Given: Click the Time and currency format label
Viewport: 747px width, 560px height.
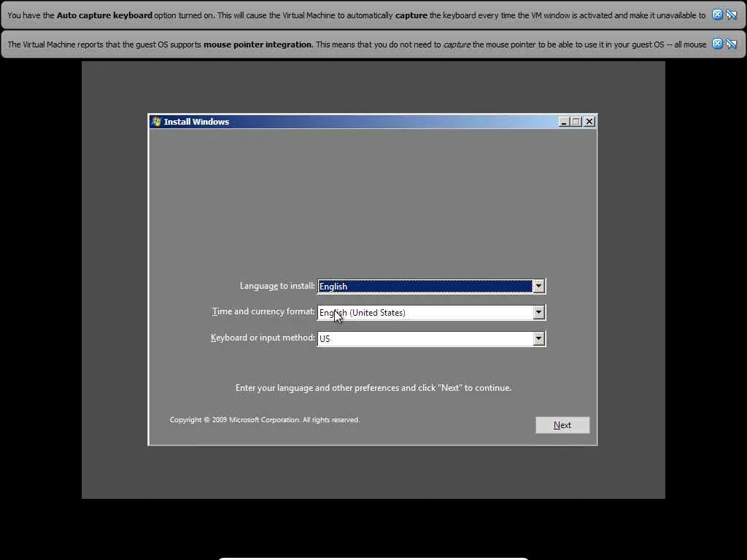Looking at the screenshot, I should [263, 311].
